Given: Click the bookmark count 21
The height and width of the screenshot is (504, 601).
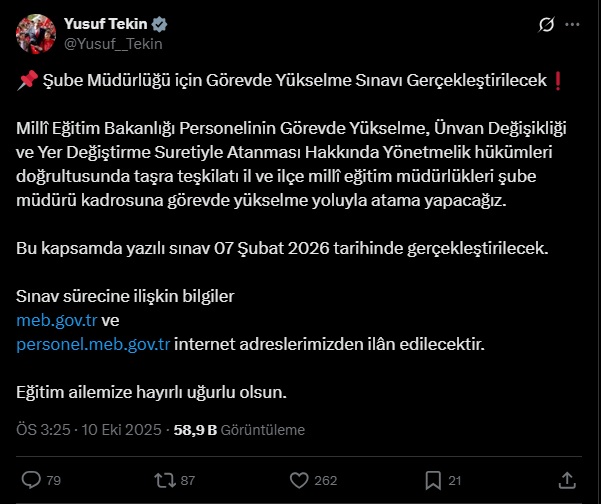Looking at the screenshot, I should [x=454, y=481].
